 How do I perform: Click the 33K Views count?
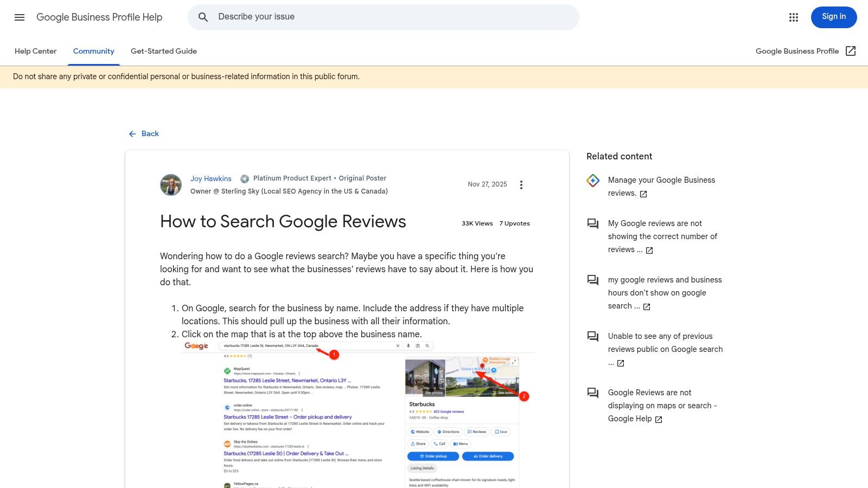477,223
